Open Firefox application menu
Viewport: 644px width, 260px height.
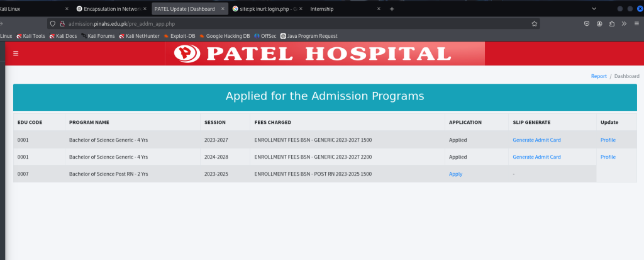coord(636,24)
